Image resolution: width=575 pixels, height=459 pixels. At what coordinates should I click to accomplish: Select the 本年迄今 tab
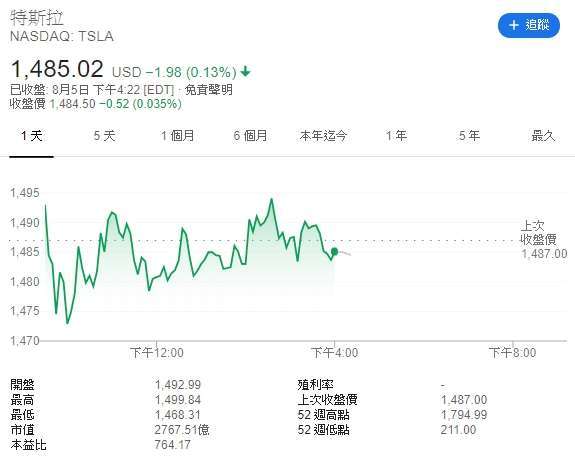[323, 136]
